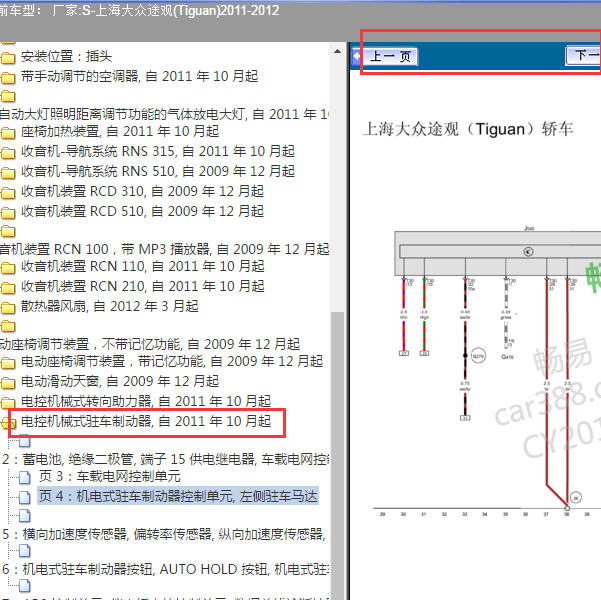Screen dimensions: 601x600
Task: Select 收音机装置 RCD 310 entry
Action: coord(143,191)
